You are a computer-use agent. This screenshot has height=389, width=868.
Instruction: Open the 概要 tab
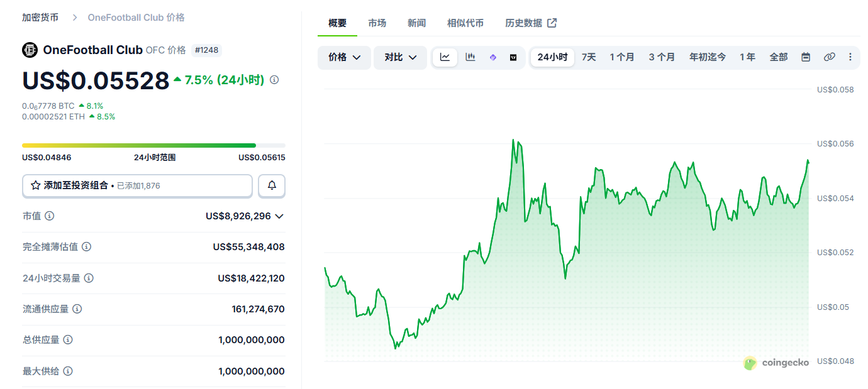[338, 23]
